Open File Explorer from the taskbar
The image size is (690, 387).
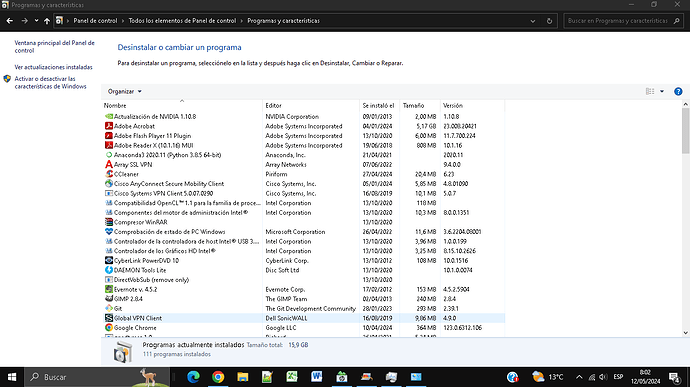coord(242,377)
